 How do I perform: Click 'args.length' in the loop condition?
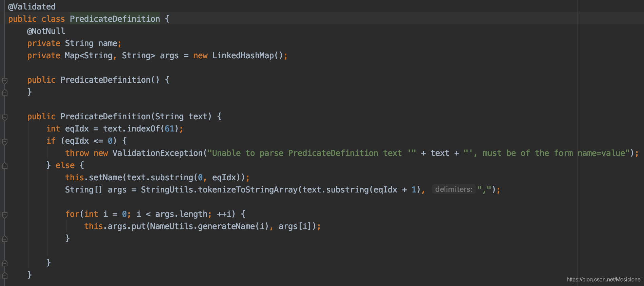click(181, 214)
